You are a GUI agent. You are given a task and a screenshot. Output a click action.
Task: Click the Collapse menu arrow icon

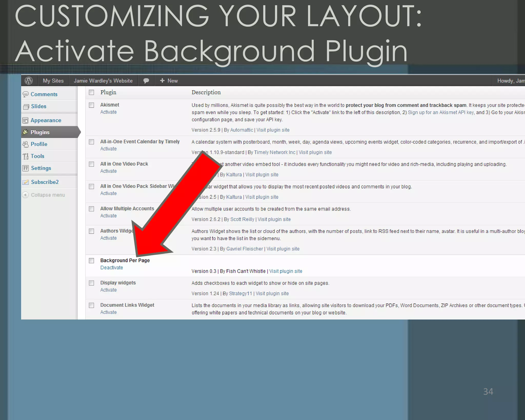[x=25, y=195]
